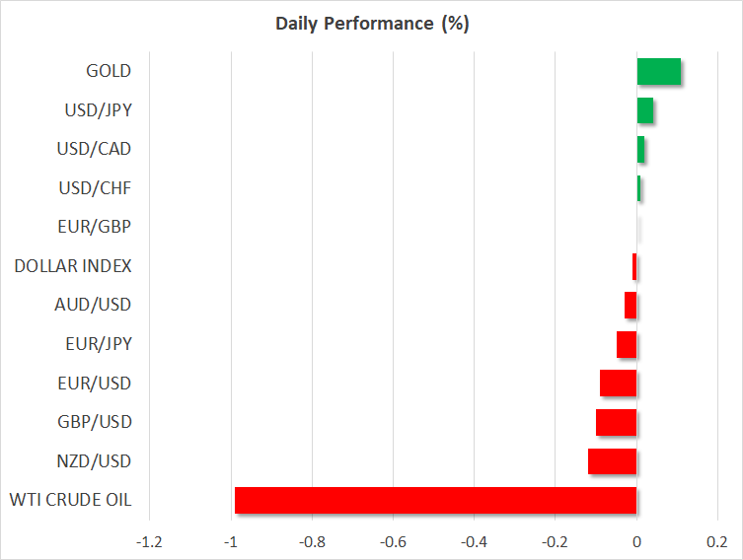The width and height of the screenshot is (743, 560).
Task: Select the EUR/GBP category label
Action: [x=95, y=227]
